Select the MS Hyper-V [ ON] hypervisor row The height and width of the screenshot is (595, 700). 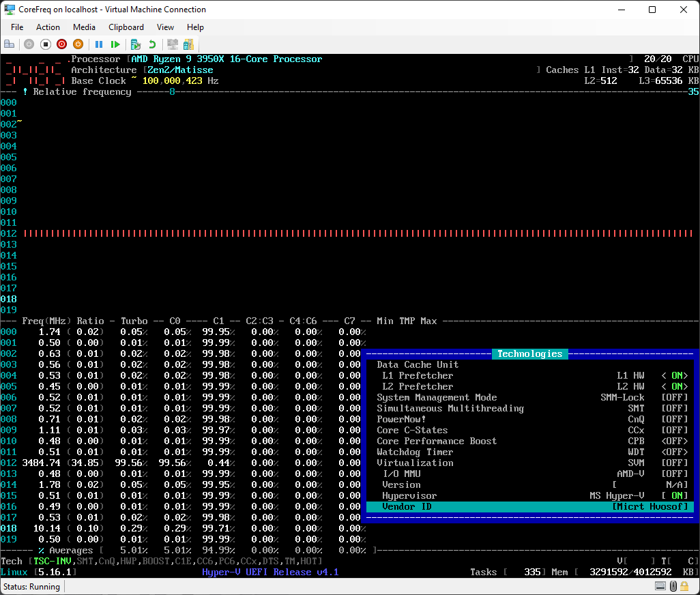530,495
